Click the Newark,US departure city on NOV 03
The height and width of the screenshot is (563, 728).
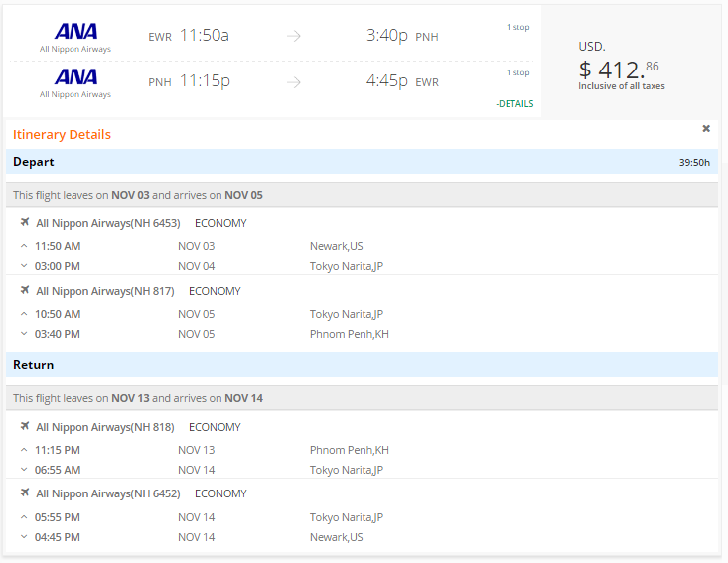[336, 246]
